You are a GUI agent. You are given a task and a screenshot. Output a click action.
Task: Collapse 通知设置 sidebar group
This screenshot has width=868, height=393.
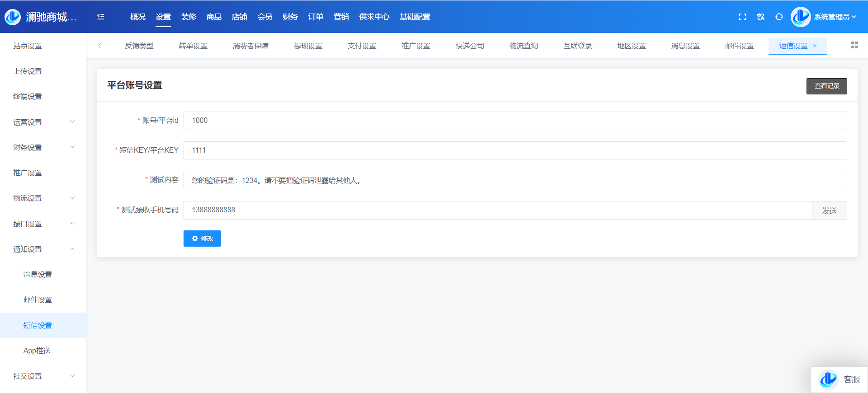[x=43, y=249]
